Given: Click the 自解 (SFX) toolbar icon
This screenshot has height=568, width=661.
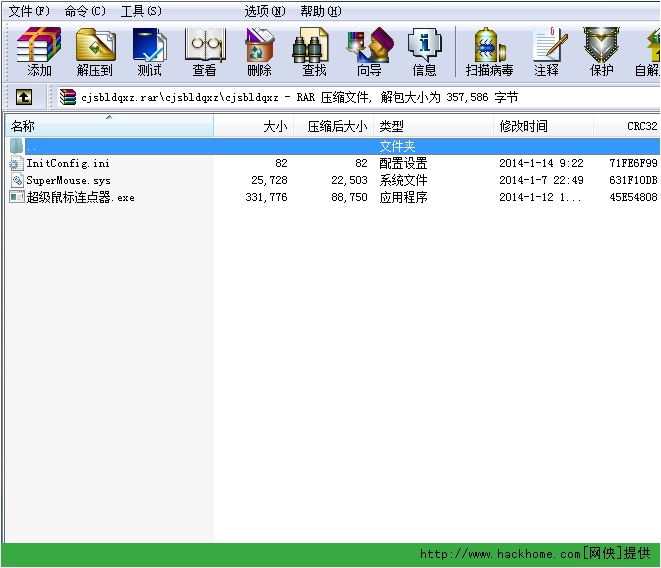Looking at the screenshot, I should 648,51.
